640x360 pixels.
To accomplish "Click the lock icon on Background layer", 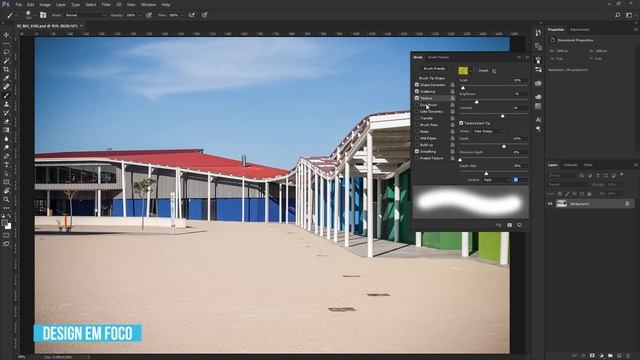I will click(627, 204).
